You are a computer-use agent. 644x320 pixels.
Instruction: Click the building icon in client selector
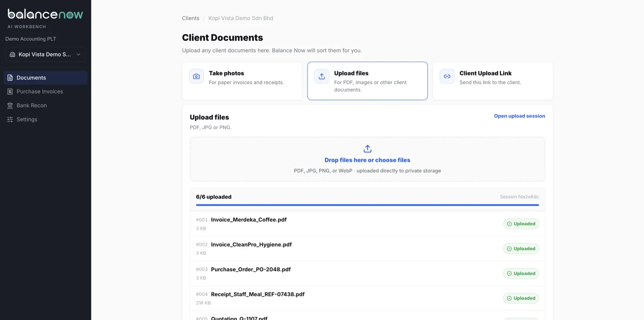[x=12, y=54]
